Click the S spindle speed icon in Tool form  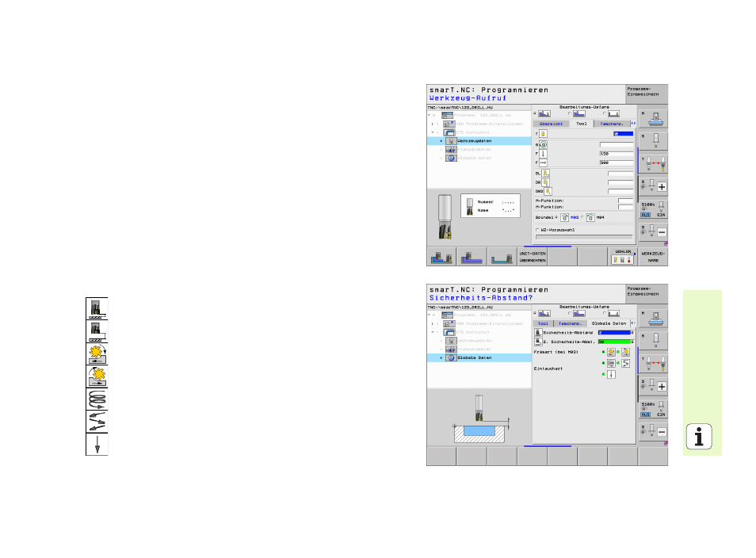click(x=543, y=144)
